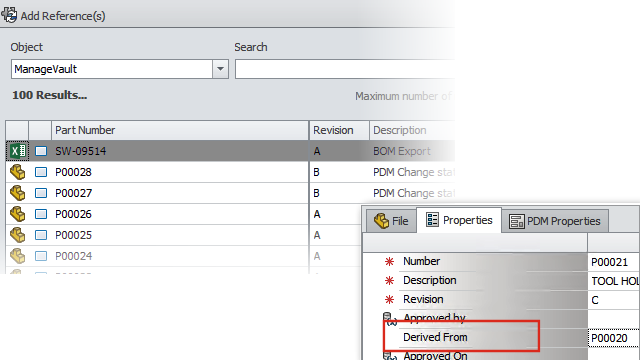Click the PDM Change description for P00028
The width and height of the screenshot is (640, 360).
click(413, 172)
